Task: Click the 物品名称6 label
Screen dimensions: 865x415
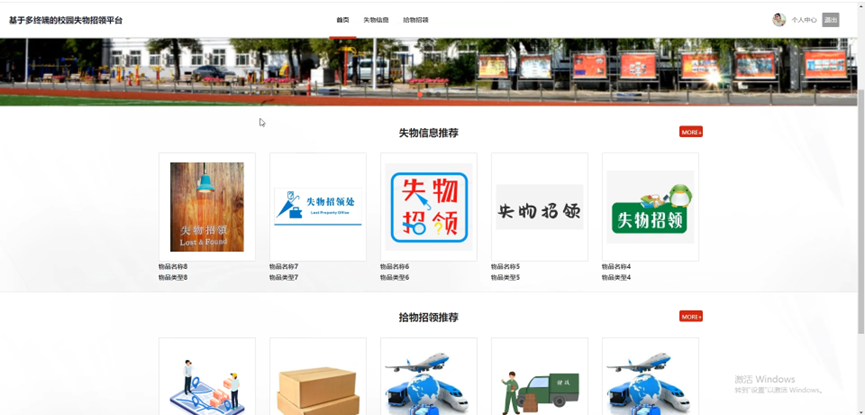Action: [394, 267]
